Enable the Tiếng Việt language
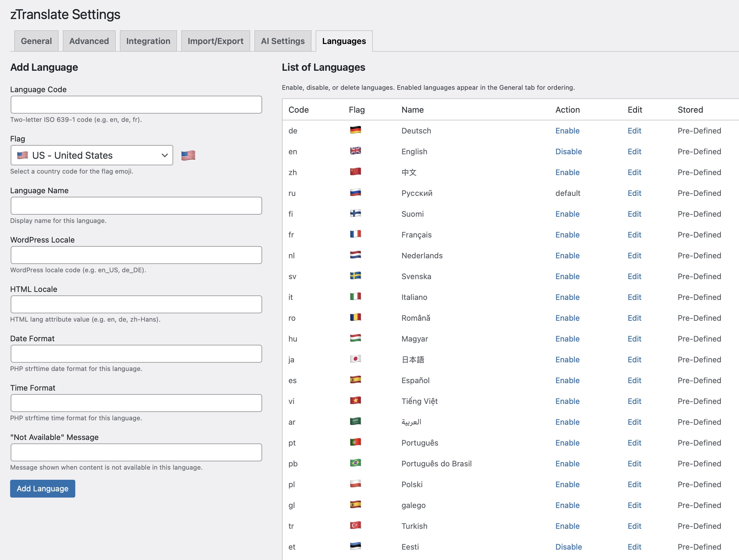Screen dimensions: 739x560 click(567, 401)
